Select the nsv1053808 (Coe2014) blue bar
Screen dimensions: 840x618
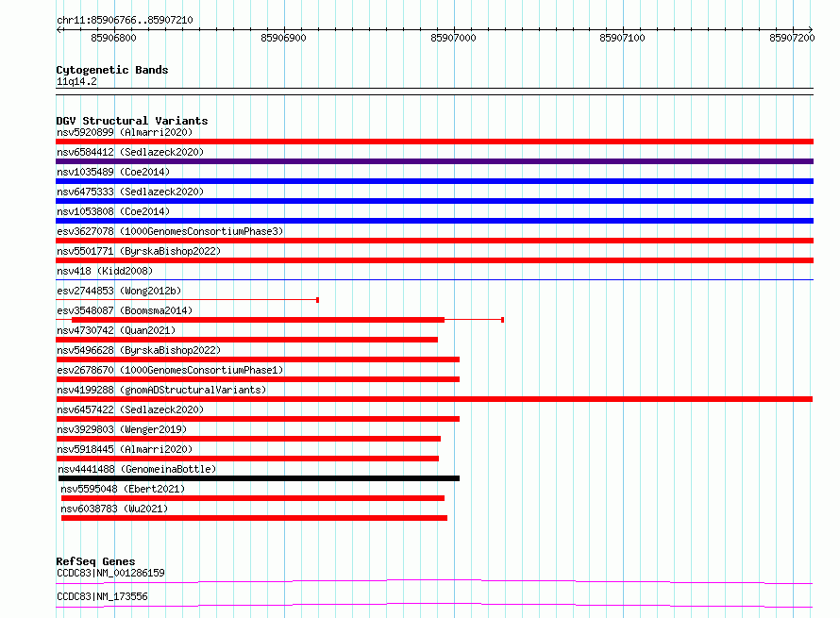pyautogui.click(x=434, y=221)
